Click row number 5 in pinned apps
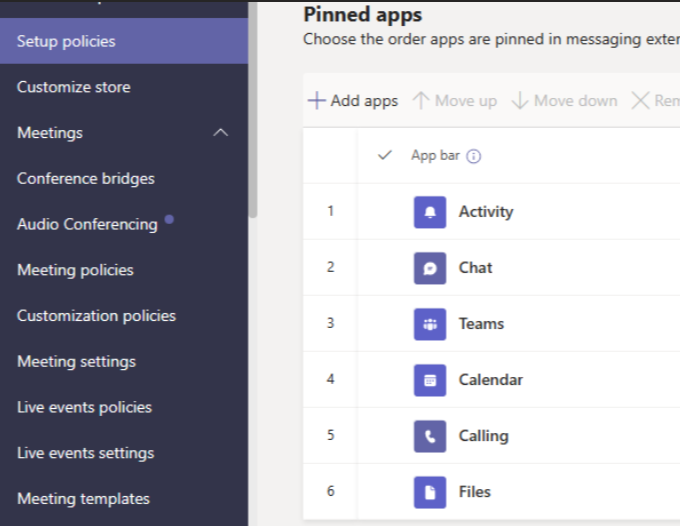 point(330,435)
